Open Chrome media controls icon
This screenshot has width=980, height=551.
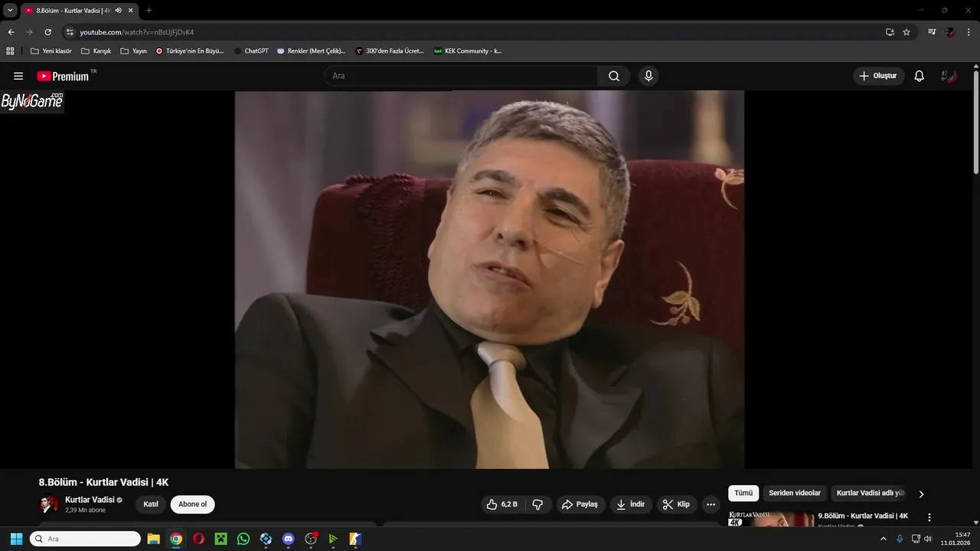pyautogui.click(x=932, y=32)
